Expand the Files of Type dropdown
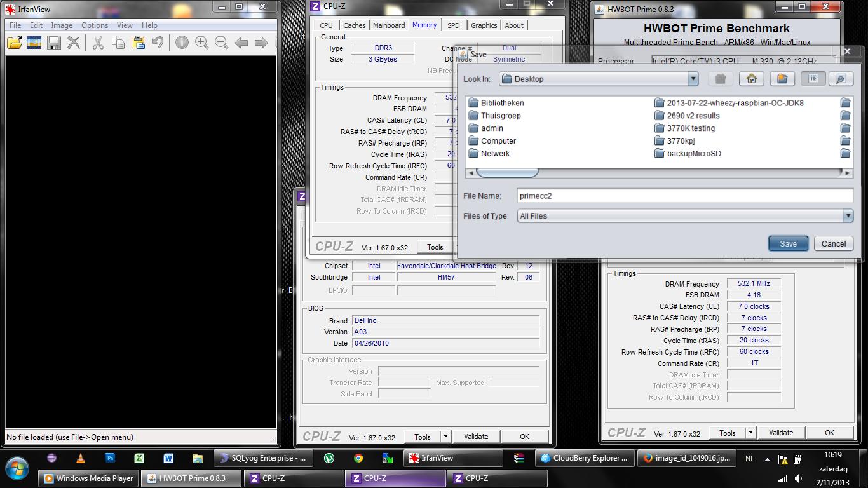Image resolution: width=868 pixels, height=488 pixels. 848,216
